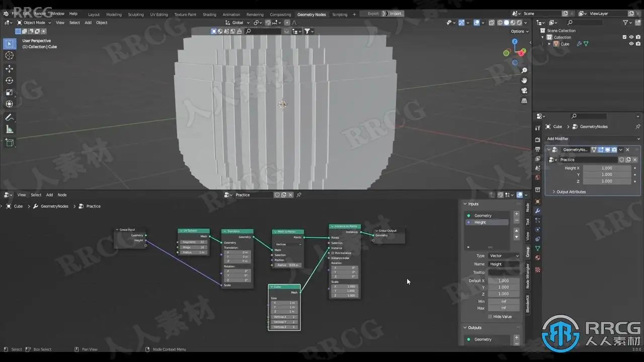Toggle Collection exclude checkbox in outliner

624,37
